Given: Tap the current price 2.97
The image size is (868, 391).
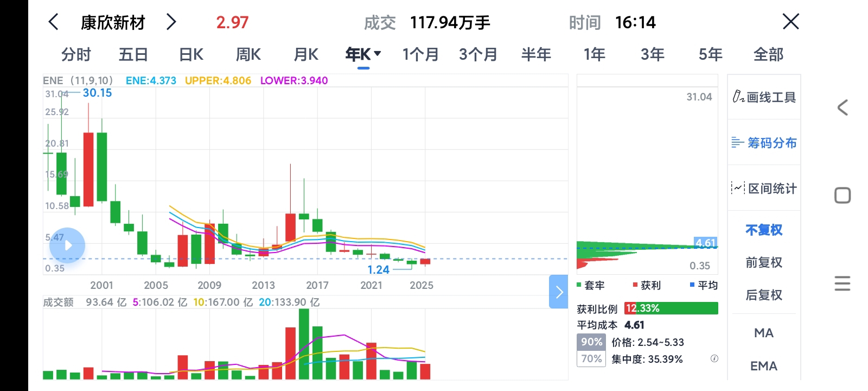Looking at the screenshot, I should [x=232, y=22].
